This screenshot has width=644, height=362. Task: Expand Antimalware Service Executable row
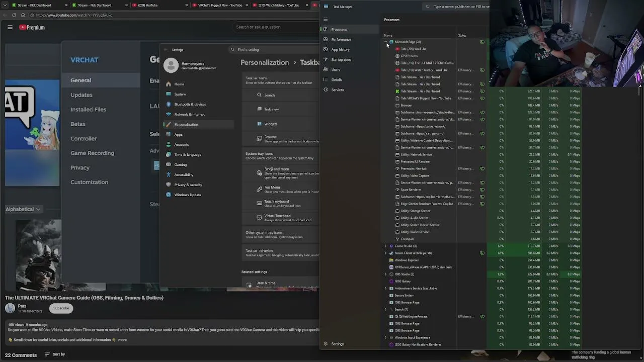point(386,288)
